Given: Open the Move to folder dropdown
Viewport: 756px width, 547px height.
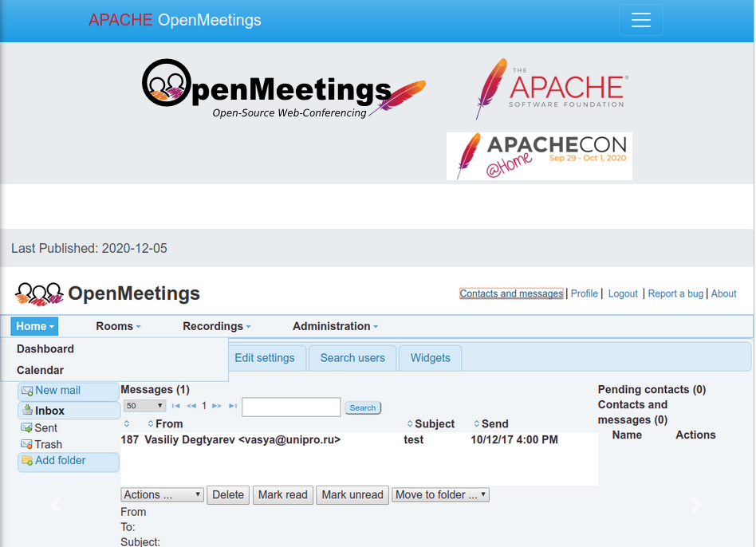Looking at the screenshot, I should (x=440, y=495).
